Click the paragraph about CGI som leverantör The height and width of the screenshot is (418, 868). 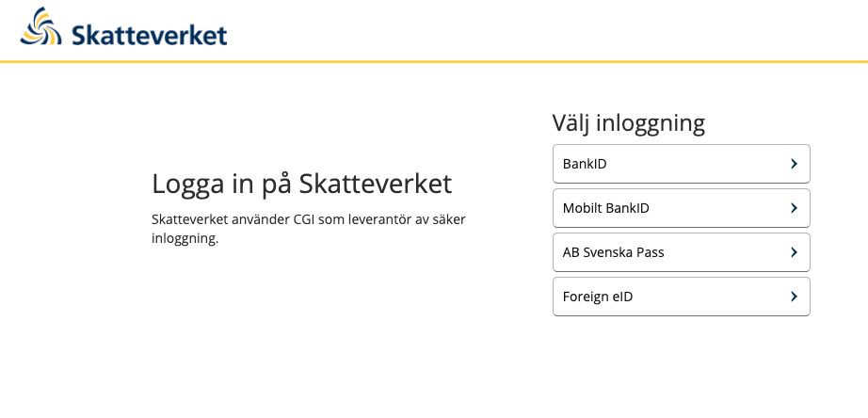(x=309, y=229)
